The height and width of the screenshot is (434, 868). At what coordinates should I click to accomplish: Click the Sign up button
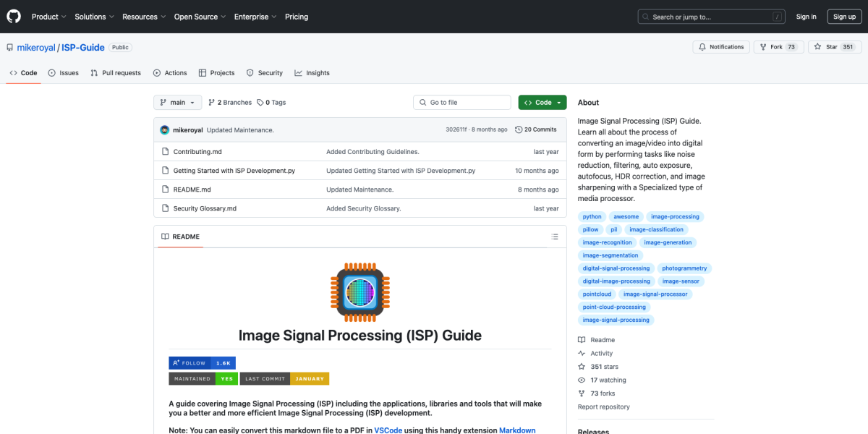pyautogui.click(x=844, y=17)
